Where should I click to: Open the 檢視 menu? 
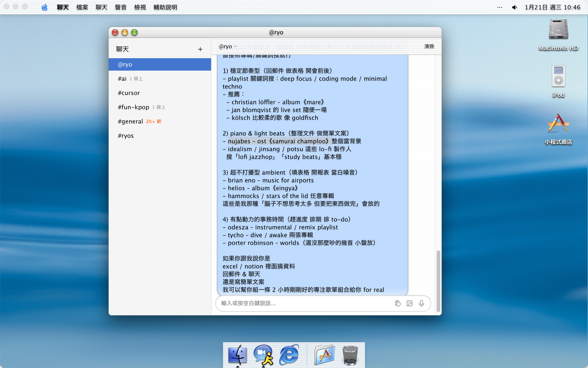pos(140,7)
